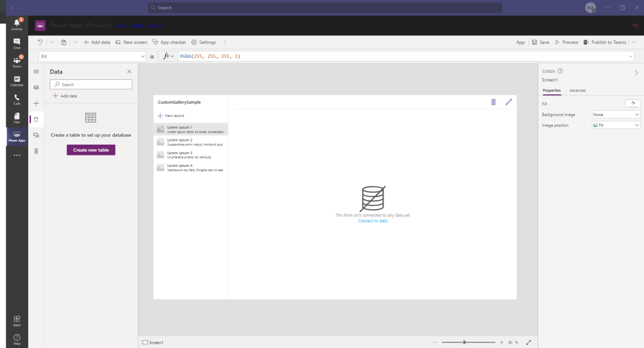This screenshot has width=644, height=348.
Task: Click the Connect to data link
Action: [372, 221]
